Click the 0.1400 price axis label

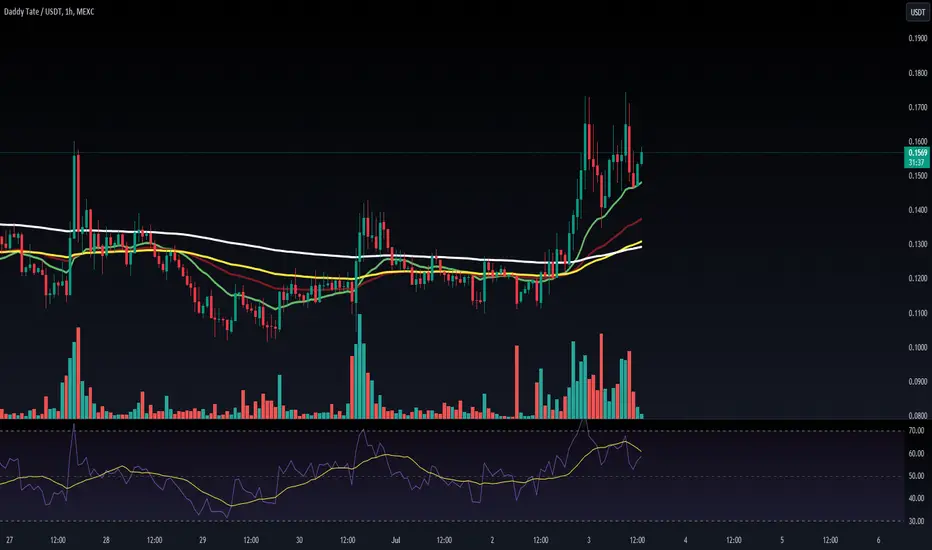(x=918, y=210)
